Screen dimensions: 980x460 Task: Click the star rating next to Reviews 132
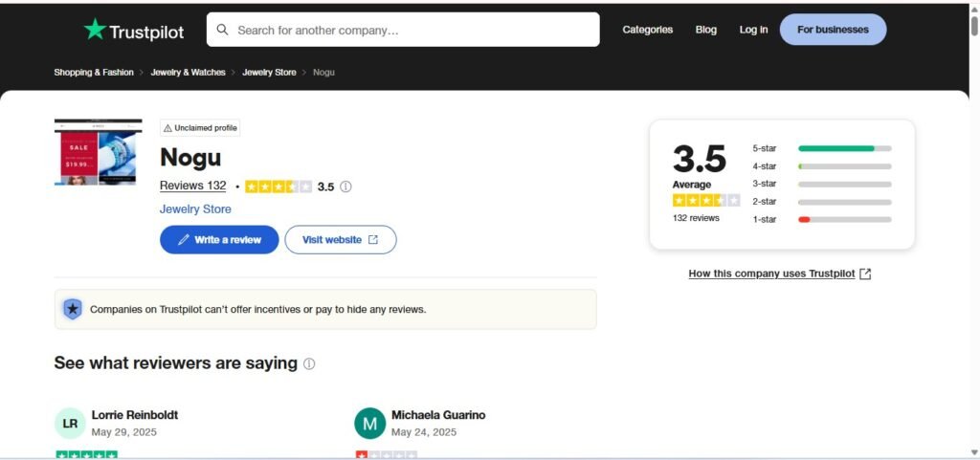[278, 186]
